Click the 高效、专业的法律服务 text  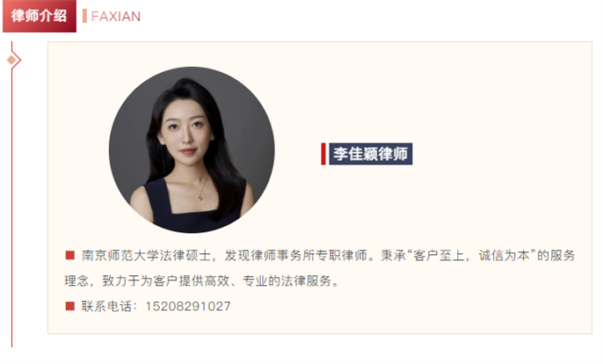[268, 280]
